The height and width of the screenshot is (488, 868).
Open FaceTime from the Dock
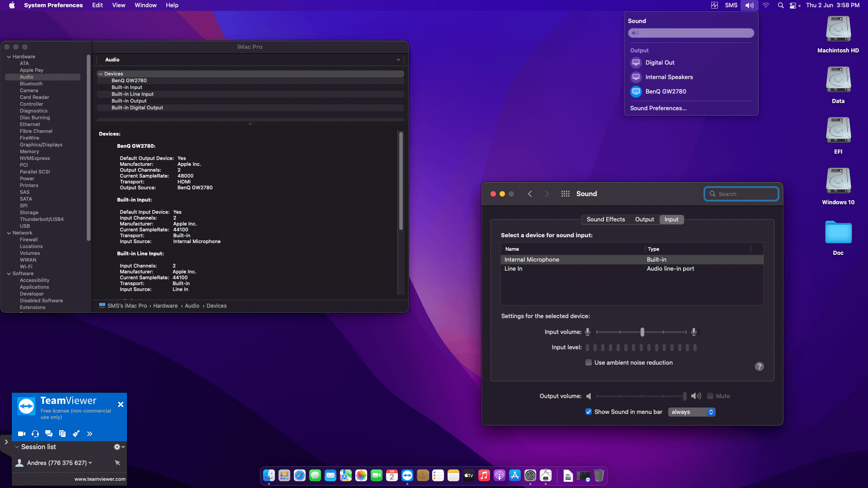[x=377, y=475]
